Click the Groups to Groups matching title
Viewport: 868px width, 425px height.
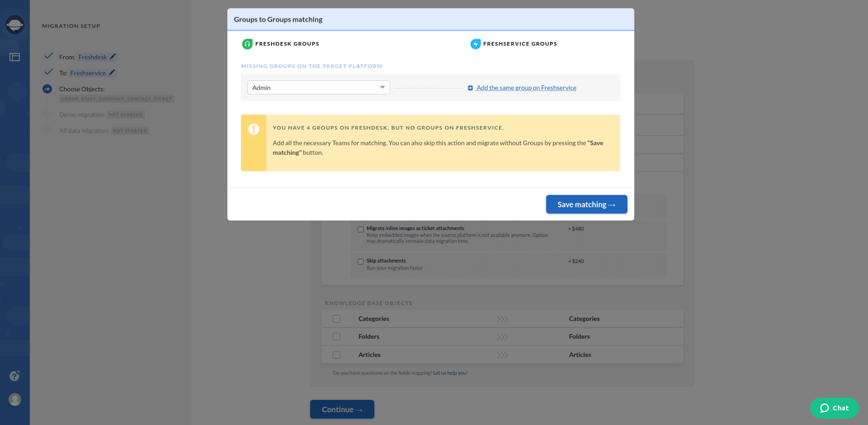(278, 19)
